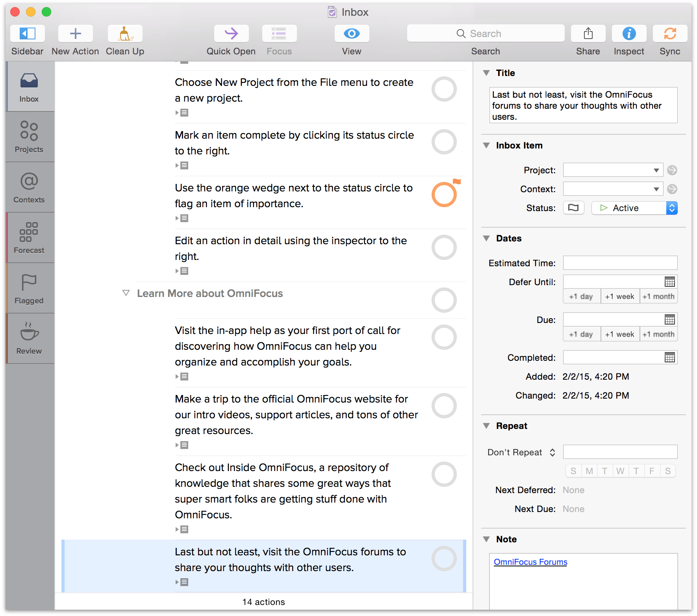697x616 pixels.
Task: Complete 'Check out Inside OmniFocus' status circle
Action: click(444, 474)
